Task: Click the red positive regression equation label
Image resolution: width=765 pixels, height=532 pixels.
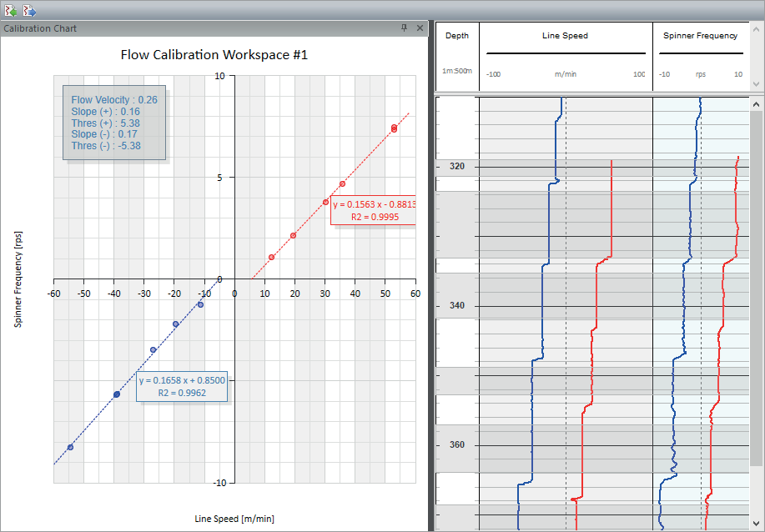Action: (374, 210)
